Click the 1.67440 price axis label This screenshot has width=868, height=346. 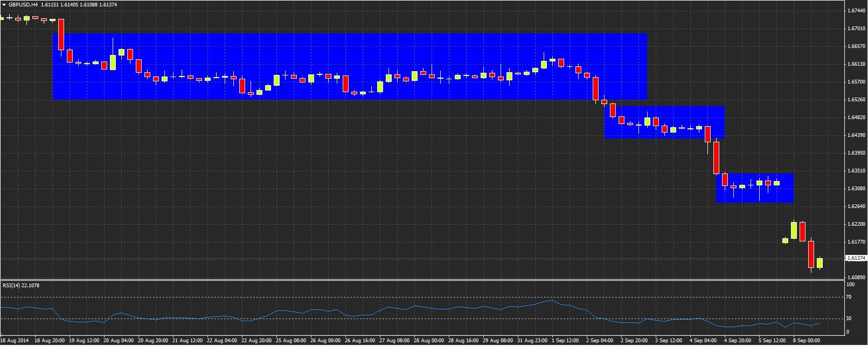click(x=857, y=10)
